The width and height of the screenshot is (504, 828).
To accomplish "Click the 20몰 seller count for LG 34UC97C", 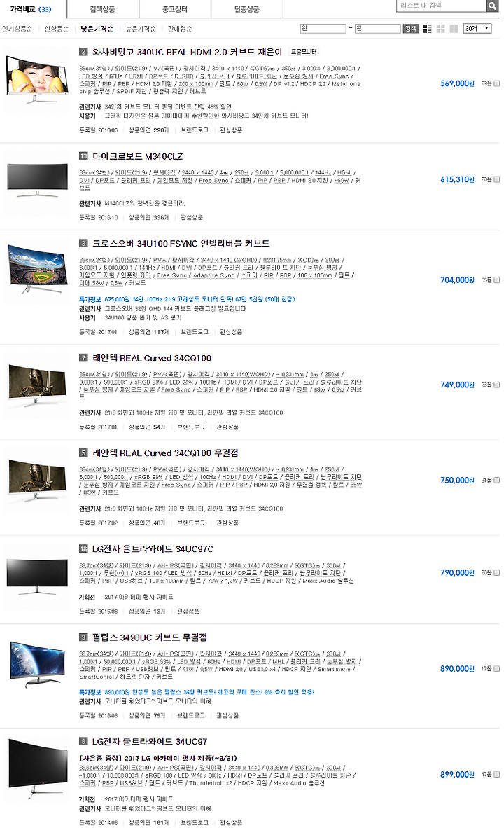I will pos(486,573).
